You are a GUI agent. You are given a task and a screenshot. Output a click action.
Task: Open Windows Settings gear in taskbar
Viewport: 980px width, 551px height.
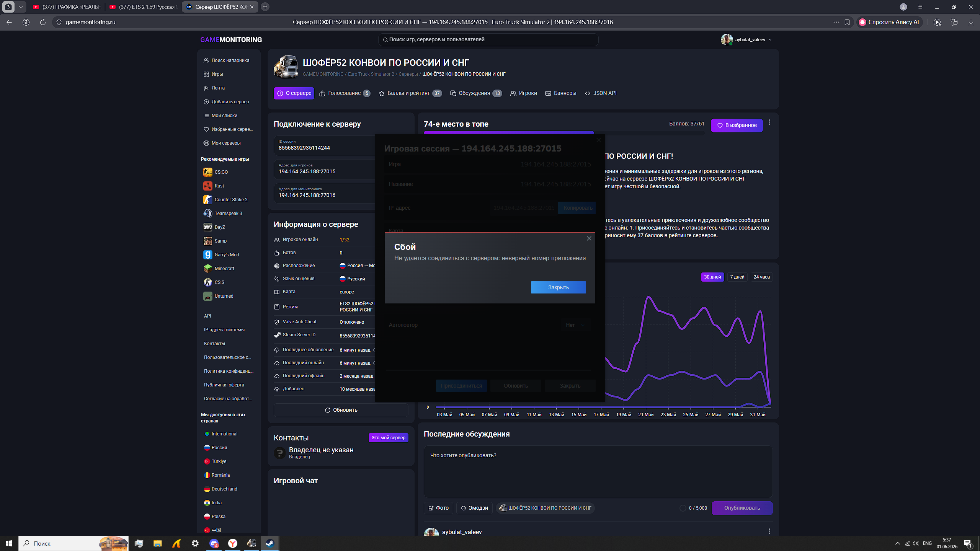[195, 543]
